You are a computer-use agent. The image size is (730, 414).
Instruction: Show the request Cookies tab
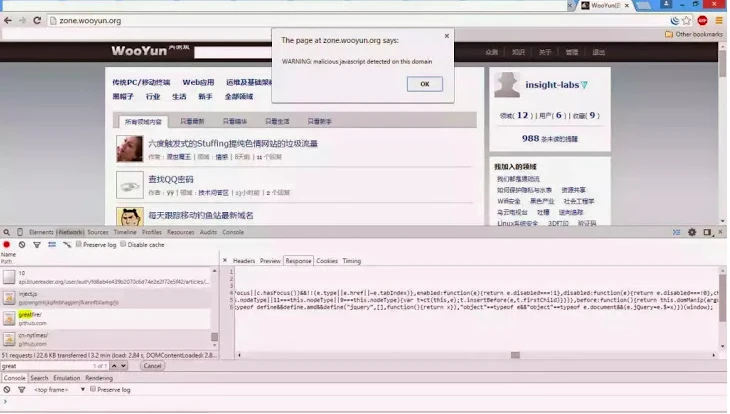coord(327,261)
